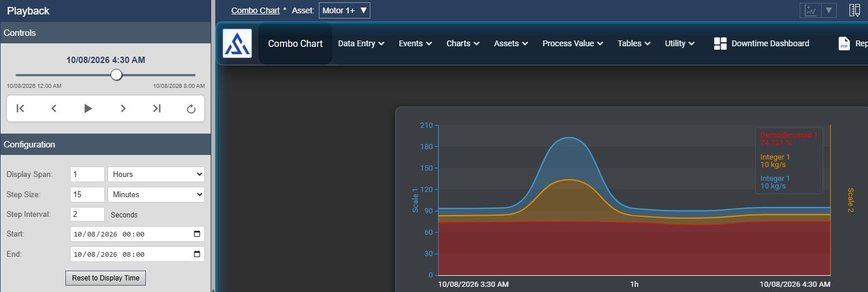Click slider end label 10/08/2026 8:00 AM
868x292 pixels.
pos(178,86)
